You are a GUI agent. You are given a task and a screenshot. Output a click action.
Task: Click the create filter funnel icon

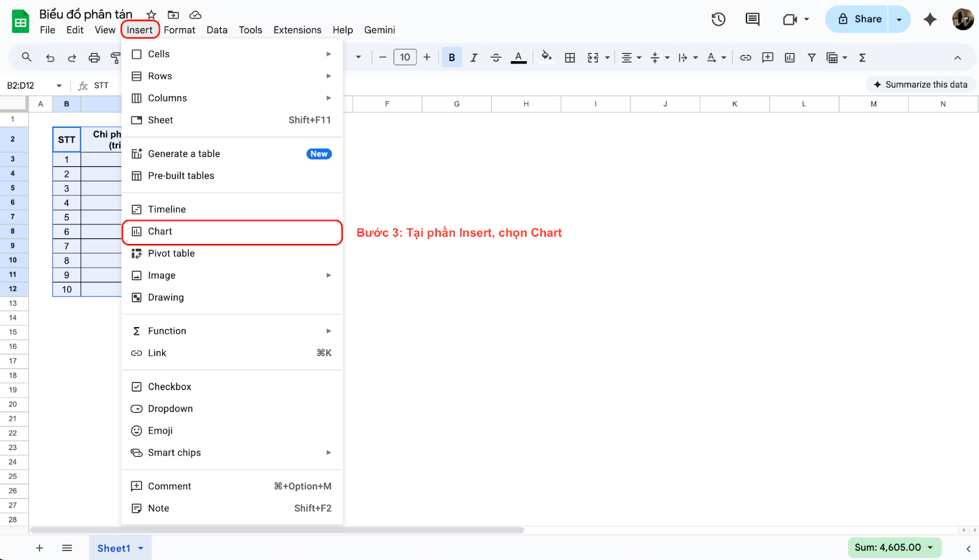tap(811, 57)
